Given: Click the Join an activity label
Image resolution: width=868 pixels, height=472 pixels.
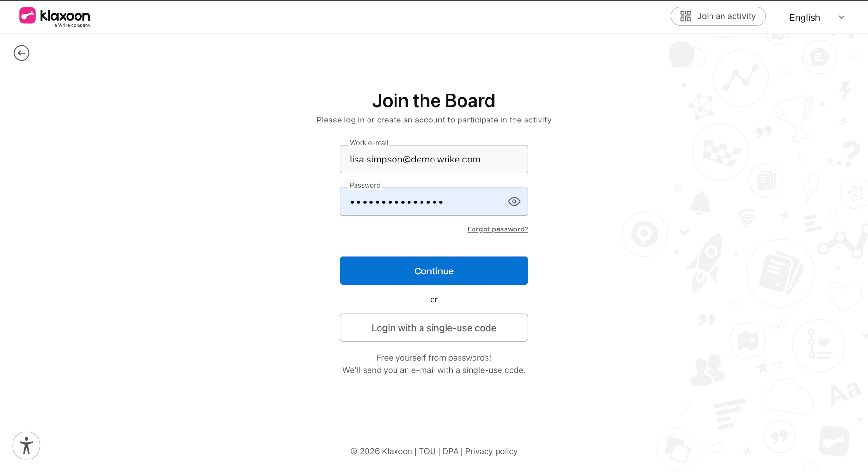Looking at the screenshot, I should tap(726, 16).
